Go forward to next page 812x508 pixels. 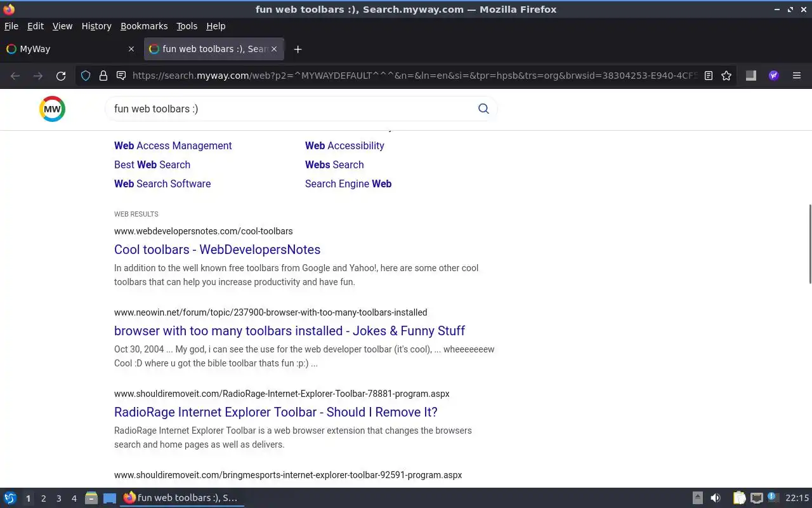[38, 76]
